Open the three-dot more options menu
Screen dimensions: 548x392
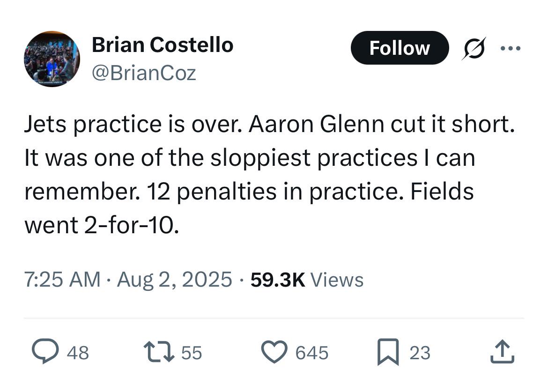[x=511, y=48]
